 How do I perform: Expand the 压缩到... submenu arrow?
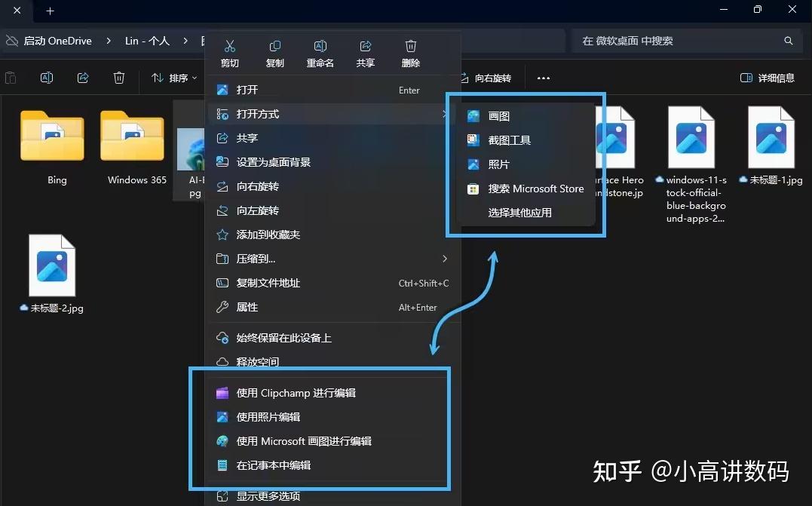[x=445, y=259]
